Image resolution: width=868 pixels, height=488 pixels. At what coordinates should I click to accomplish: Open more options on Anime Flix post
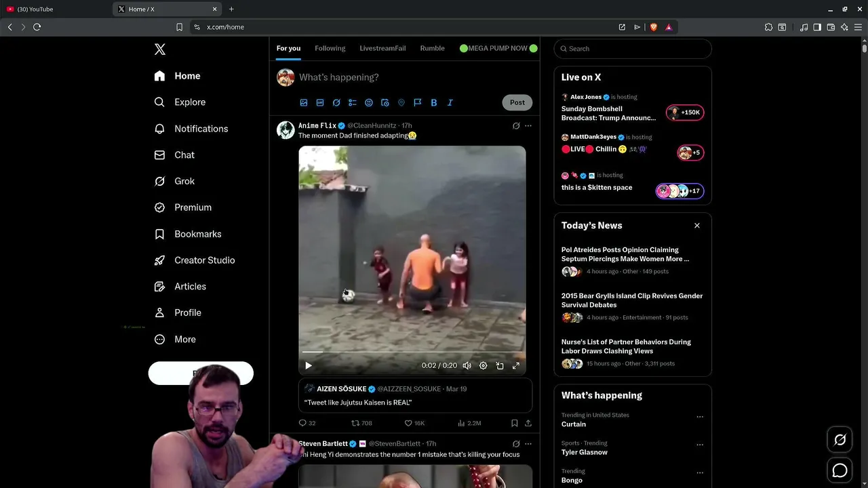click(x=528, y=125)
